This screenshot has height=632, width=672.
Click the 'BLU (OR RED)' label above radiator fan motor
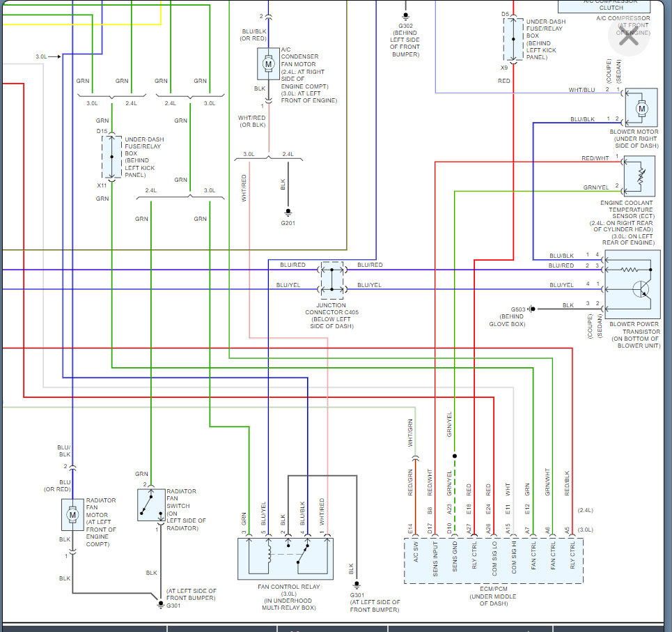click(57, 486)
